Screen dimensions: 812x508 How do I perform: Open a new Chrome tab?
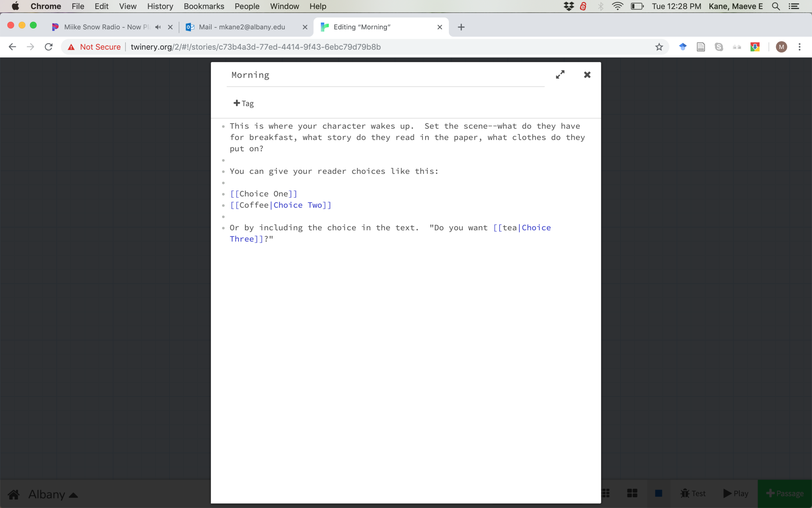click(x=461, y=27)
